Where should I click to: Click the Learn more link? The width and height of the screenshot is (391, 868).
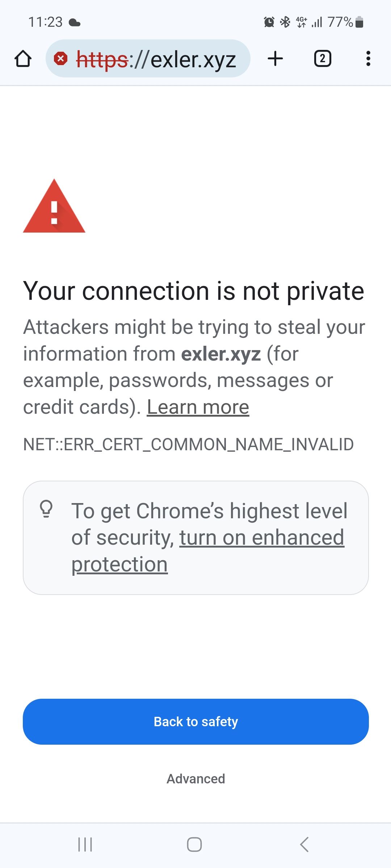point(198,407)
